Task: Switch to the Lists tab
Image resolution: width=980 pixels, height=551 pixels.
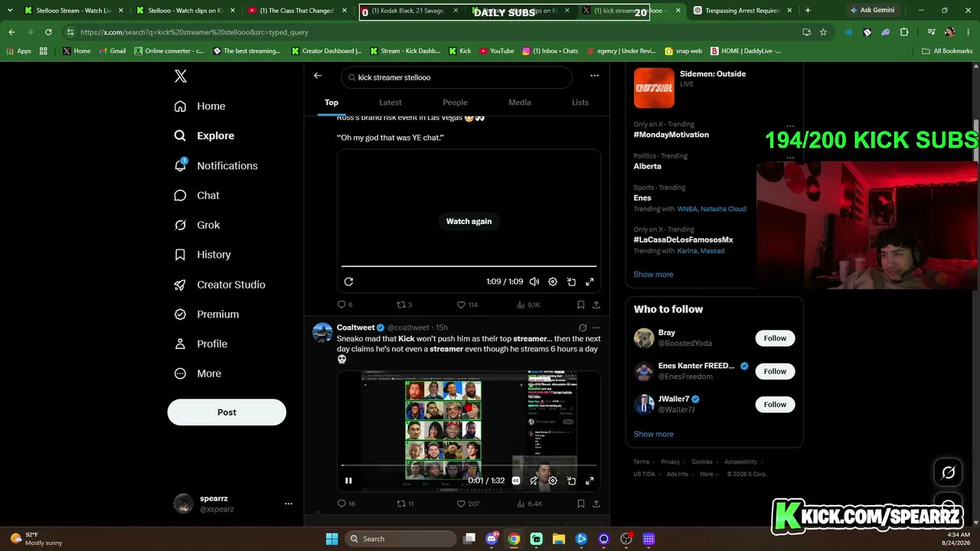Action: pos(580,103)
